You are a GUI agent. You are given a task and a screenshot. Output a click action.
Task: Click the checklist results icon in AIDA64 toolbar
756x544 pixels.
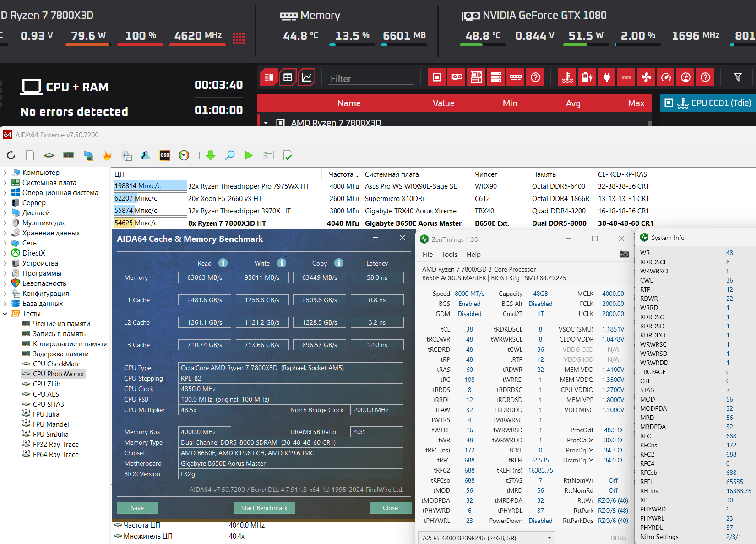click(x=268, y=155)
